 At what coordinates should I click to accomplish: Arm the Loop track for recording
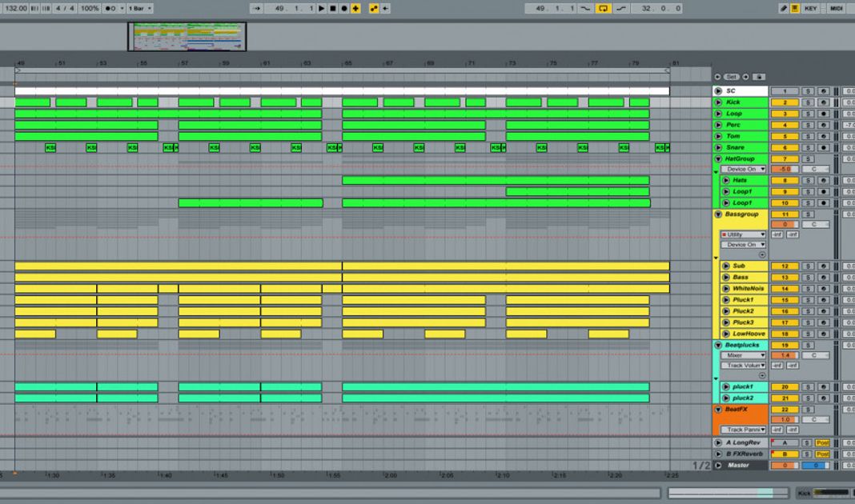tap(822, 114)
